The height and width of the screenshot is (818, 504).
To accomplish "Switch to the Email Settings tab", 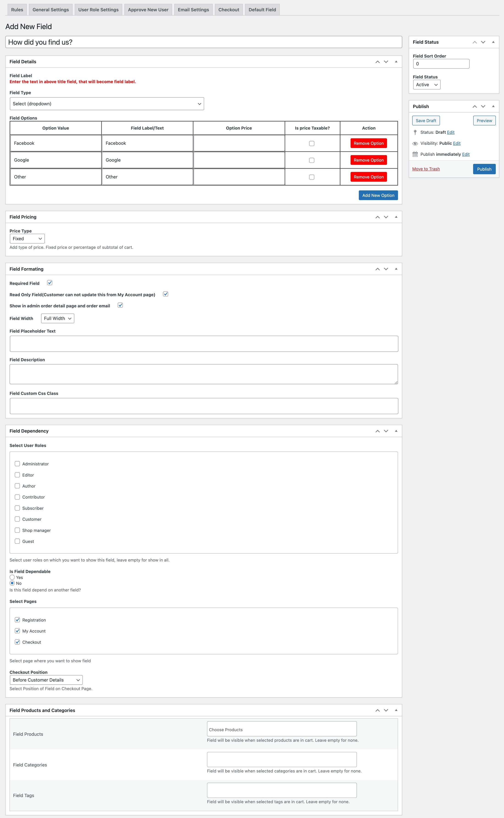I will (193, 9).
